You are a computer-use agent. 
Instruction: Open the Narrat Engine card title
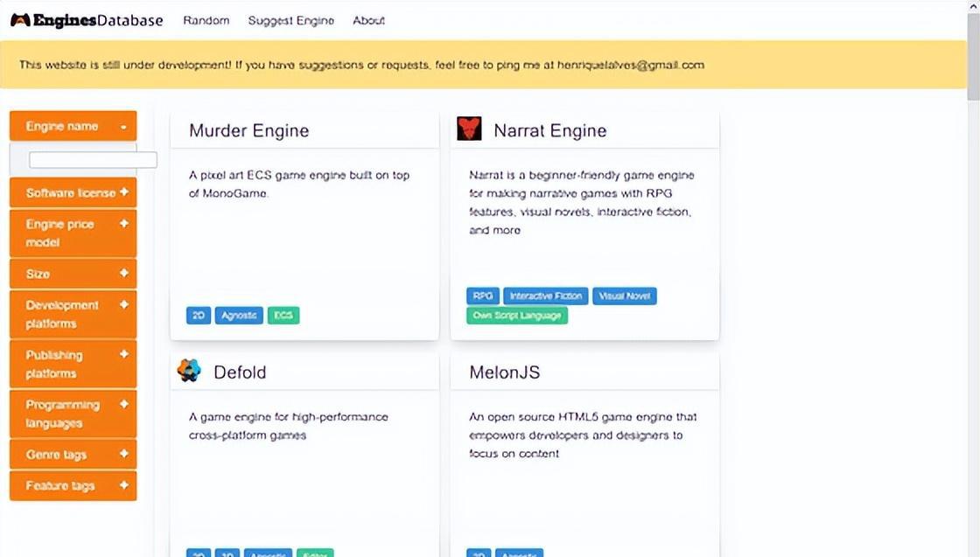coord(550,130)
